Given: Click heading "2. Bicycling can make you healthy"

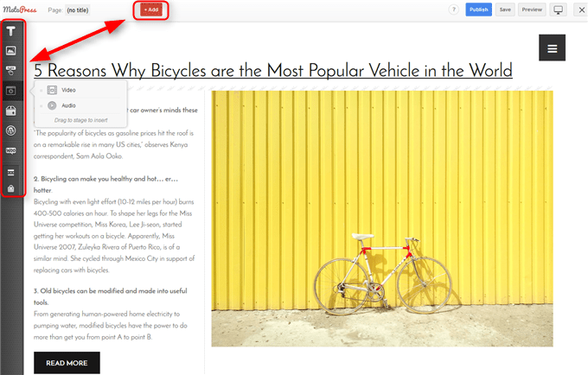Looking at the screenshot, I should [x=106, y=184].
